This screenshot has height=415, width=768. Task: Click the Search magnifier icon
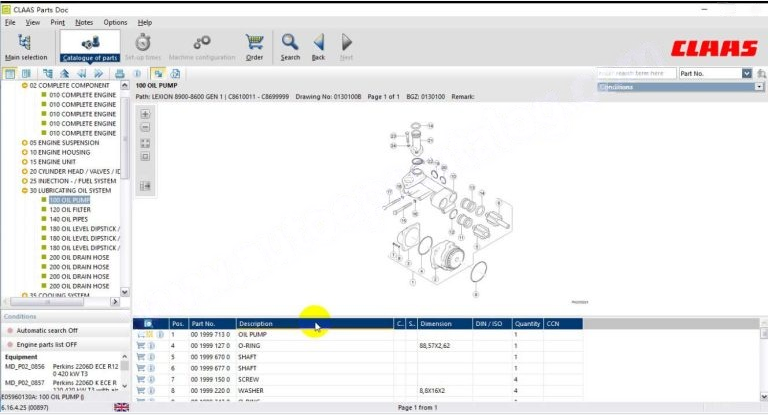tap(290, 46)
